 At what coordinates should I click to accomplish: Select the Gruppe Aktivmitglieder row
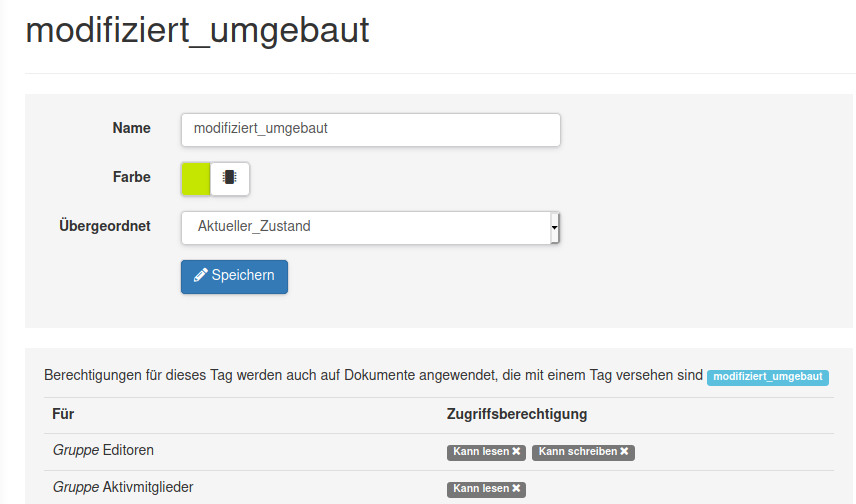[x=439, y=488]
